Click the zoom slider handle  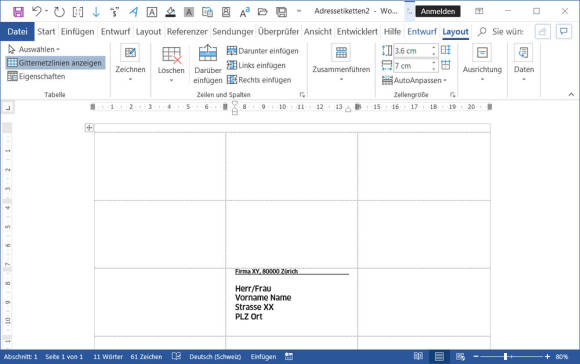click(505, 356)
